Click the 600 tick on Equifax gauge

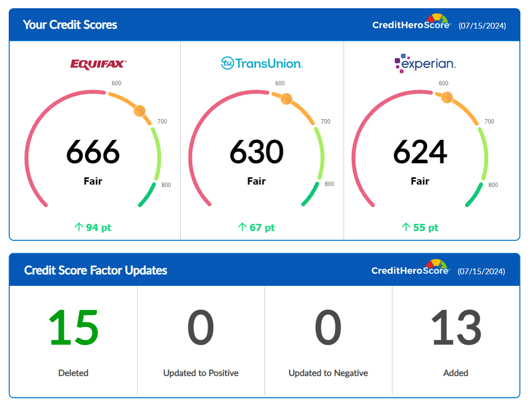click(116, 83)
